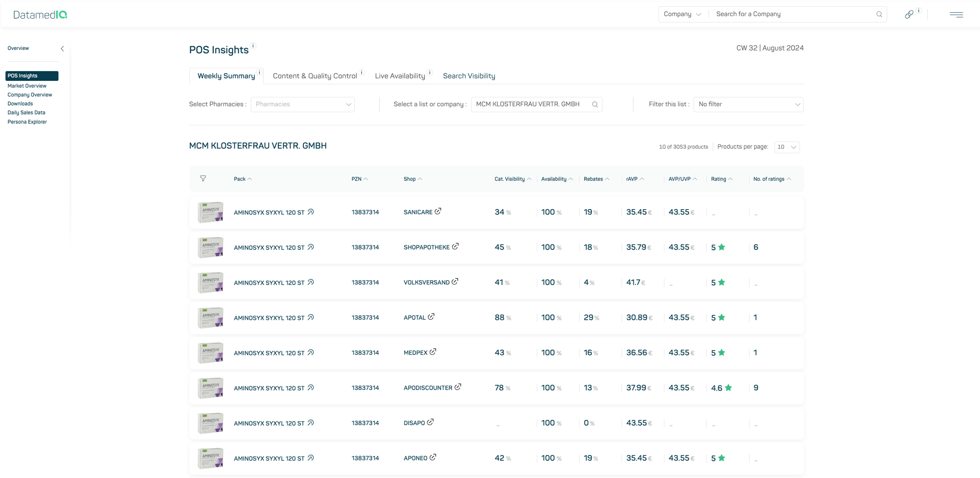Sort table by Shop column
The height and width of the screenshot is (478, 980).
click(413, 179)
